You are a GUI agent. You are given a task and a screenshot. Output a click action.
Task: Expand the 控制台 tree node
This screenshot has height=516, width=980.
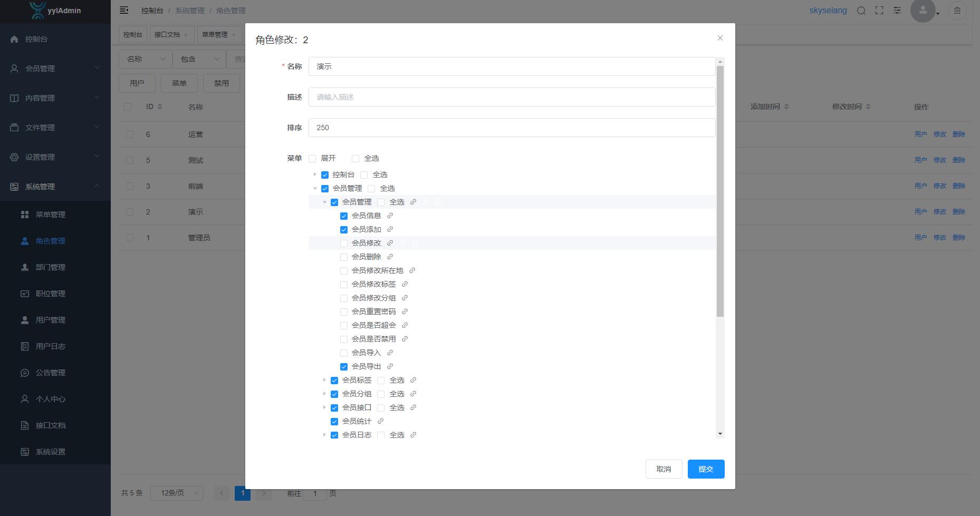pyautogui.click(x=315, y=174)
